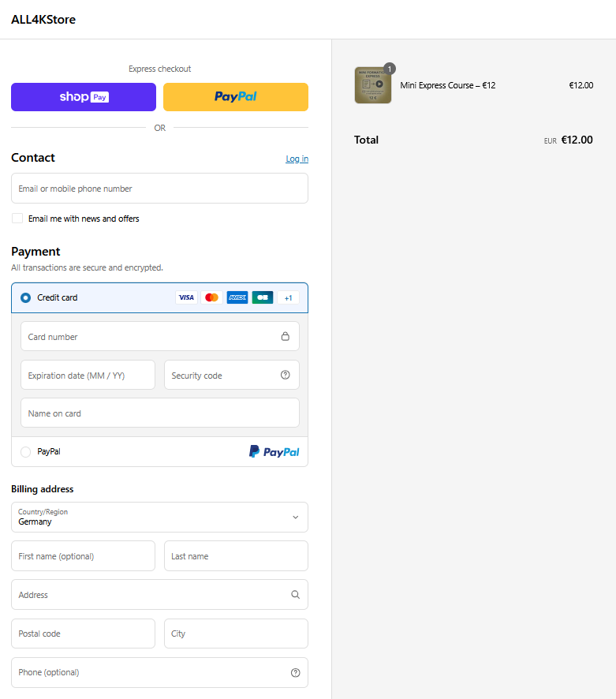This screenshot has height=699, width=616.
Task: Enable Email me with news and offers
Action: click(17, 219)
